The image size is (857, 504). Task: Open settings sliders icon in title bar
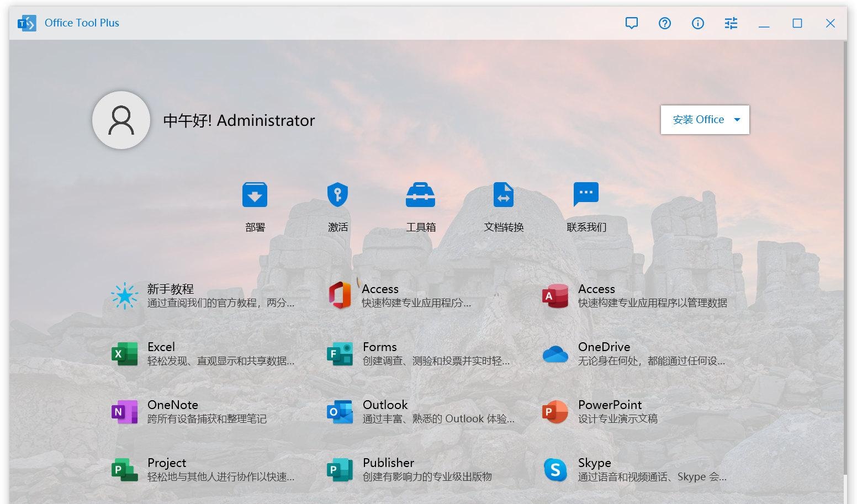[x=731, y=23]
